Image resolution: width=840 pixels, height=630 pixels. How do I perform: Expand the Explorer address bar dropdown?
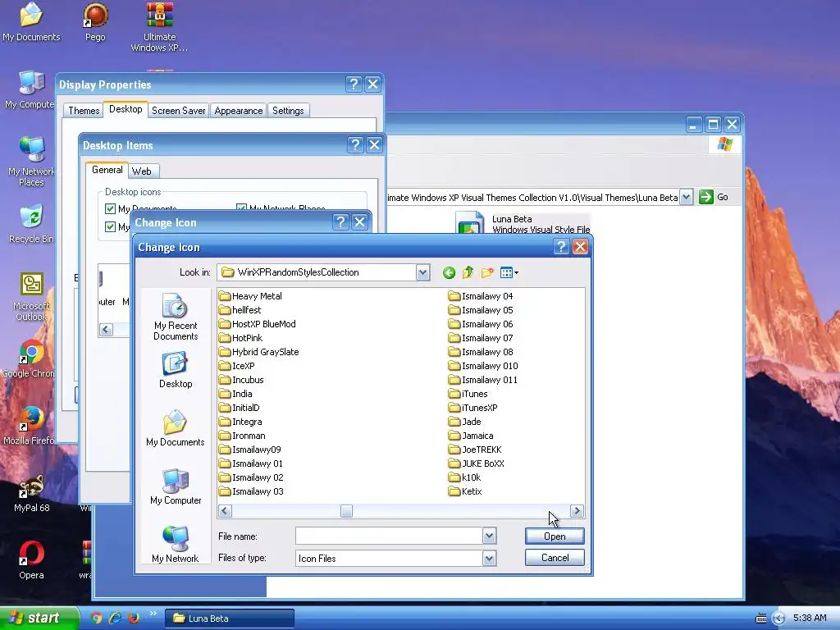[687, 197]
